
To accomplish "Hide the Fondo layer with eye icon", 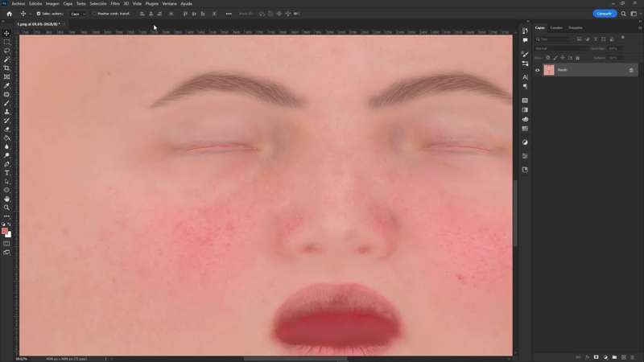I will pos(538,70).
